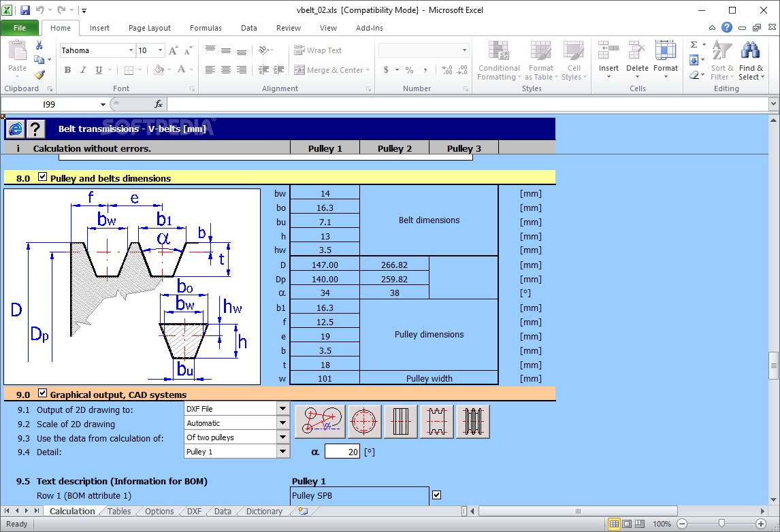Viewport: 780px width, 532px height.
Task: Click the alpha angle input field showing 20
Action: pyautogui.click(x=342, y=452)
